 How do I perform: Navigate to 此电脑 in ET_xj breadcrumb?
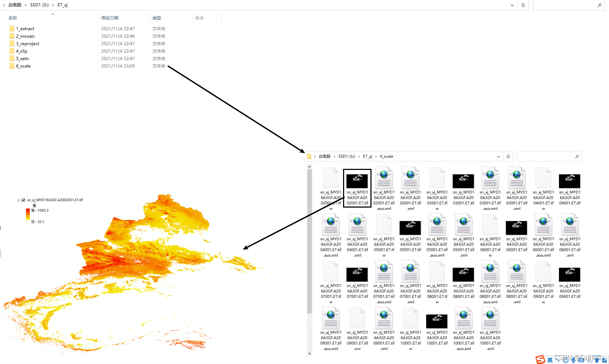(x=15, y=5)
